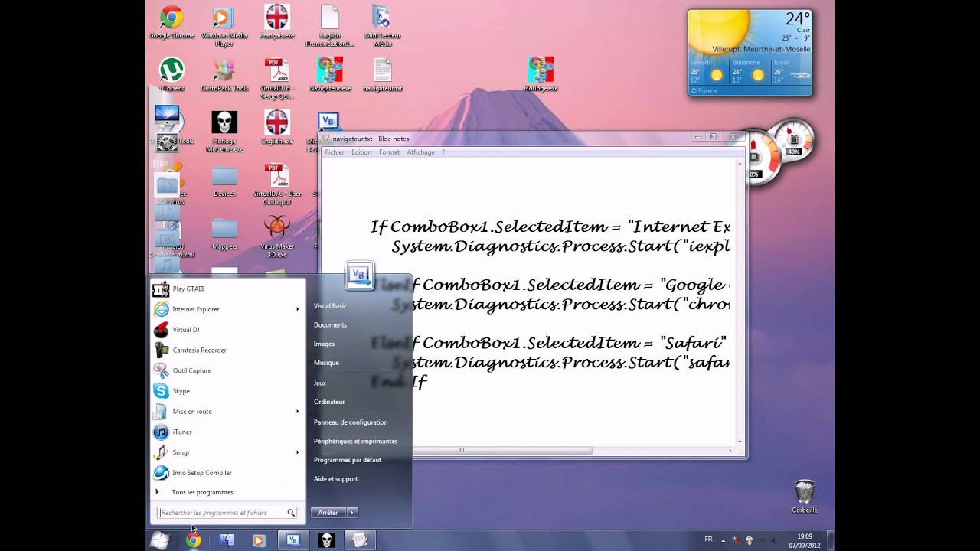Select the Horloge.exe desktop icon
This screenshot has width=980, height=551.
(541, 75)
